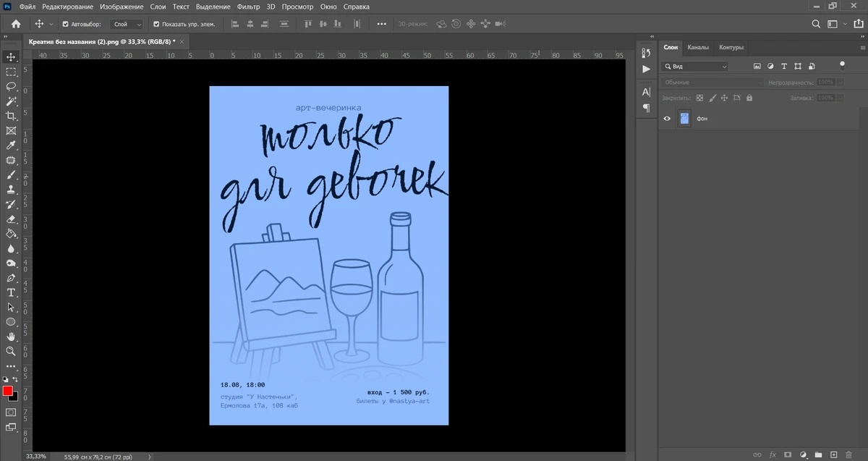Select the Lasso tool
Image resolution: width=868 pixels, height=461 pixels.
(x=11, y=86)
